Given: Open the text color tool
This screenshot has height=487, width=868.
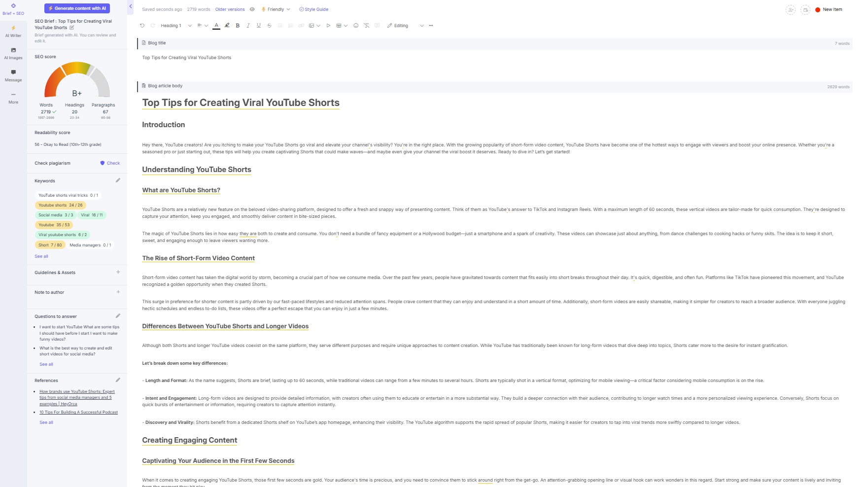Looking at the screenshot, I should click(216, 26).
